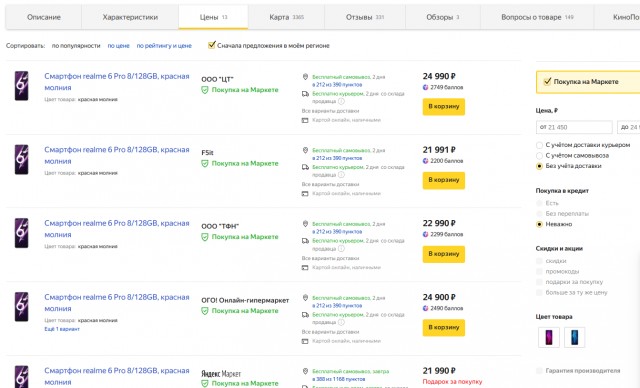Open phone thumbnail in ООО ЦТ row
This screenshot has height=388, width=640.
22,86
